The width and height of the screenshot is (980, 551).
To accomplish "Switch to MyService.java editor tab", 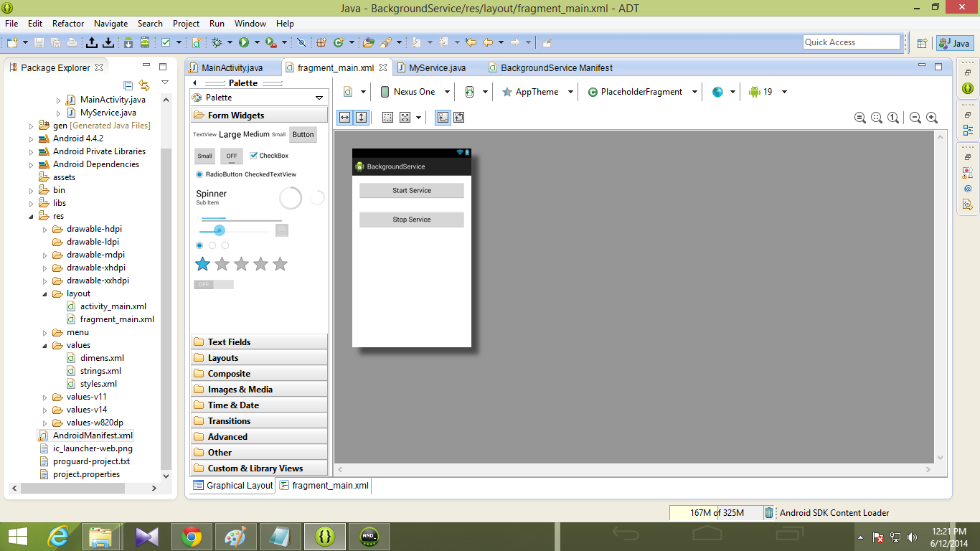I will click(x=437, y=67).
